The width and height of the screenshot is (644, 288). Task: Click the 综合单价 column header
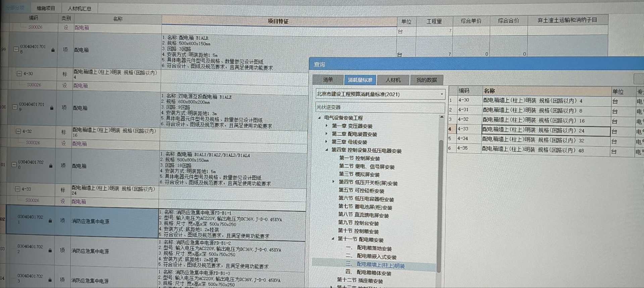pyautogui.click(x=471, y=21)
